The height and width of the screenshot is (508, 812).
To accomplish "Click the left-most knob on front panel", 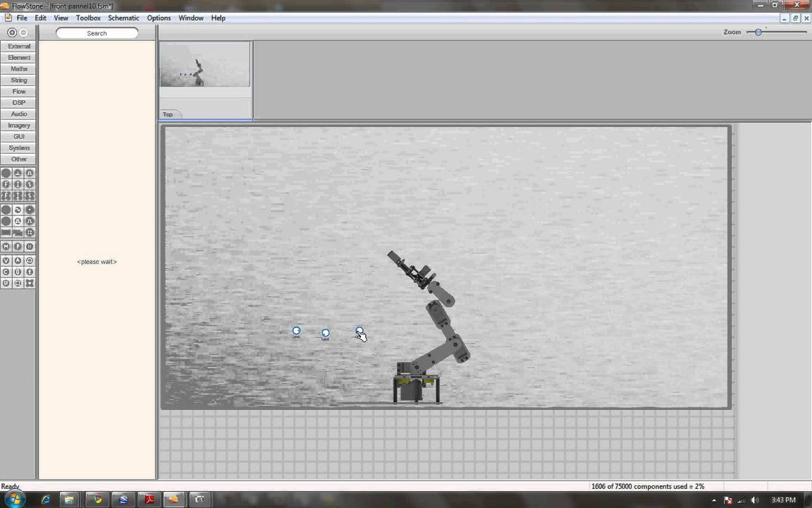I will pyautogui.click(x=296, y=331).
